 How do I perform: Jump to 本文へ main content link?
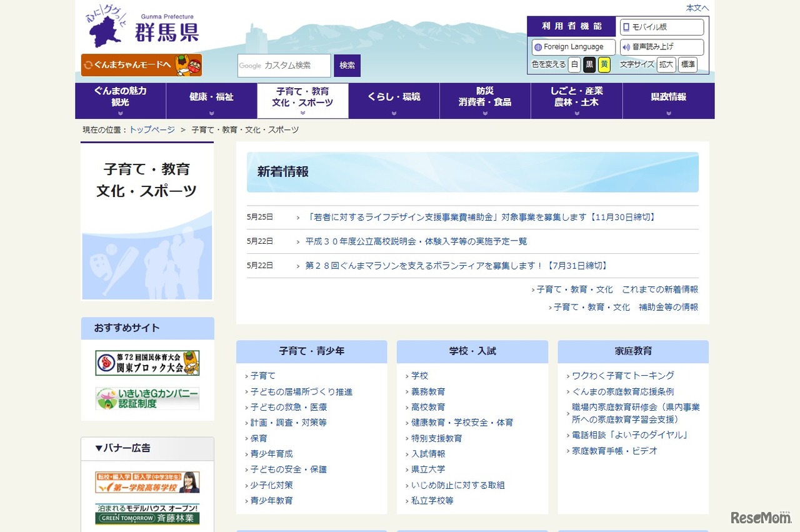pos(697,8)
